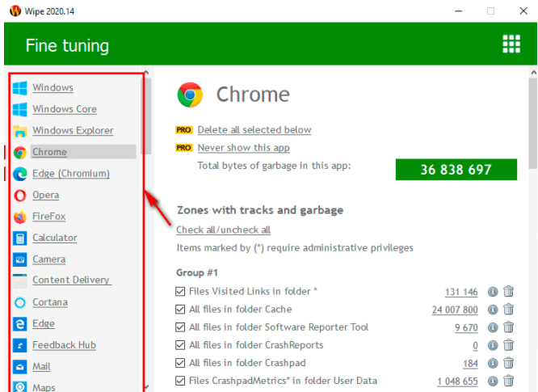Image resolution: width=538 pixels, height=392 pixels.
Task: Open Content Delivery entry in app list
Action: (x=71, y=280)
